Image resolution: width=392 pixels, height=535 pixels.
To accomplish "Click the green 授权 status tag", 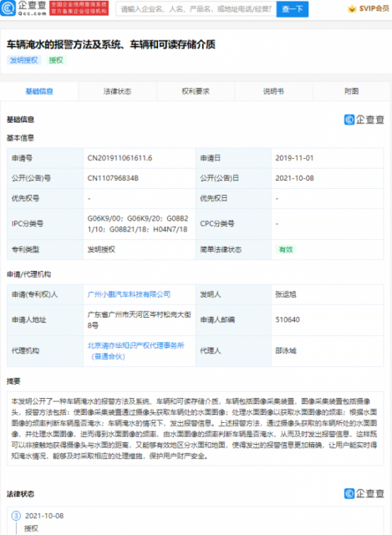I will (x=56, y=60).
